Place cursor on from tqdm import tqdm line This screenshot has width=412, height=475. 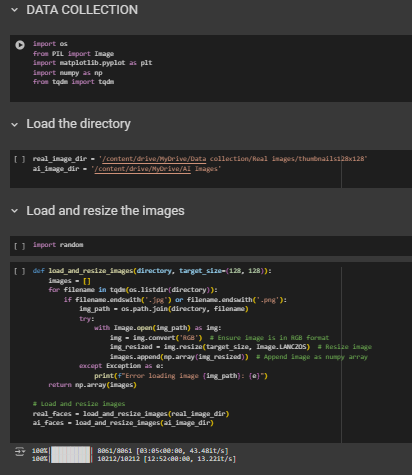(x=73, y=82)
